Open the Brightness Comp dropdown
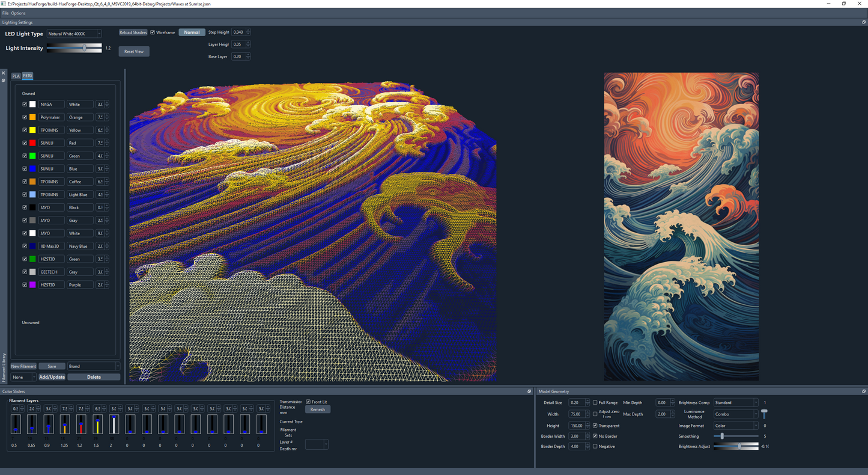Image resolution: width=868 pixels, height=475 pixels. point(735,402)
